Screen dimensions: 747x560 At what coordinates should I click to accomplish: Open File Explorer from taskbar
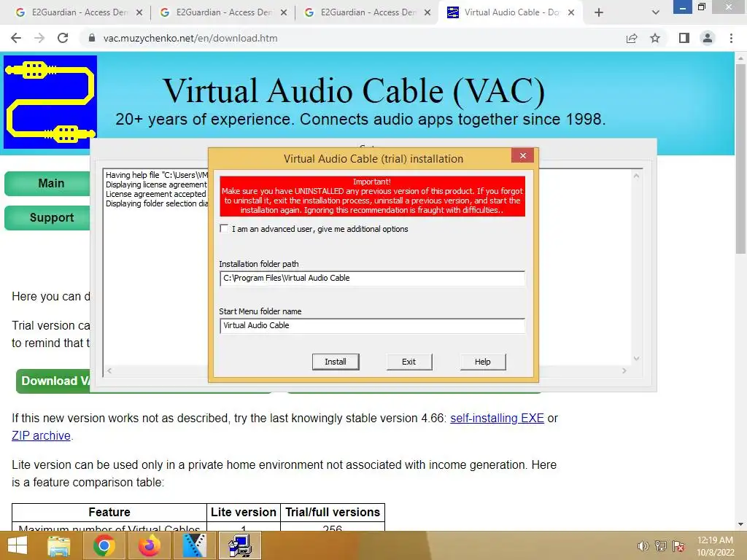point(58,545)
